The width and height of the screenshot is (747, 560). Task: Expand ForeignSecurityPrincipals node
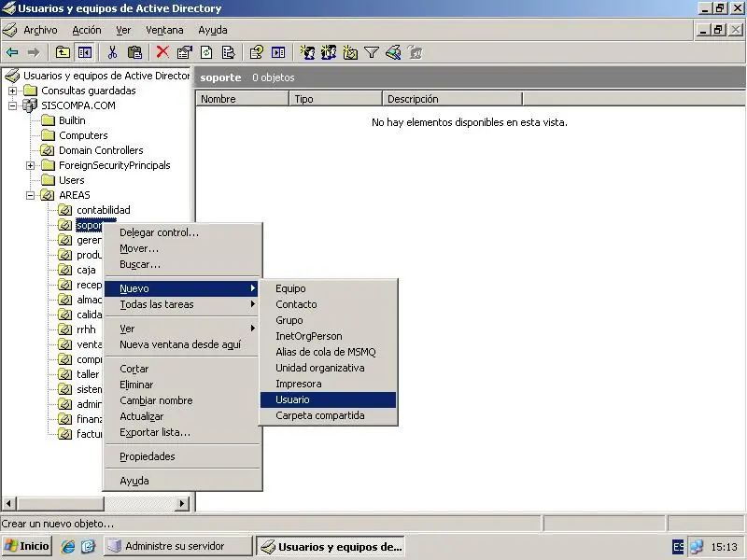[x=31, y=166]
